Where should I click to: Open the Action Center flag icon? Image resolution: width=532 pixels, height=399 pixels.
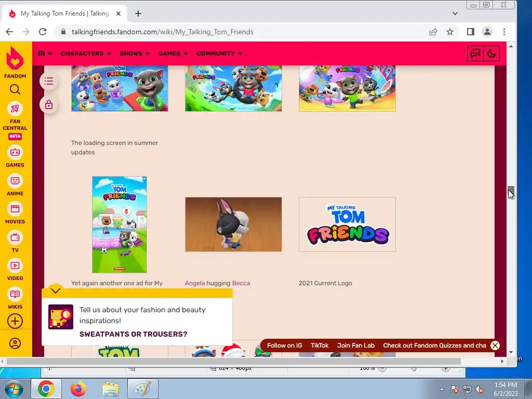pyautogui.click(x=454, y=390)
